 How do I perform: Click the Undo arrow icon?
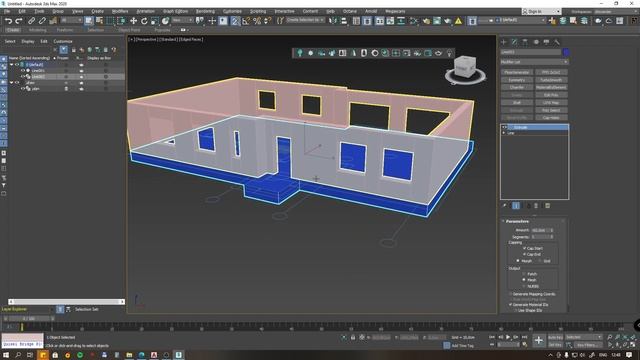click(9, 20)
